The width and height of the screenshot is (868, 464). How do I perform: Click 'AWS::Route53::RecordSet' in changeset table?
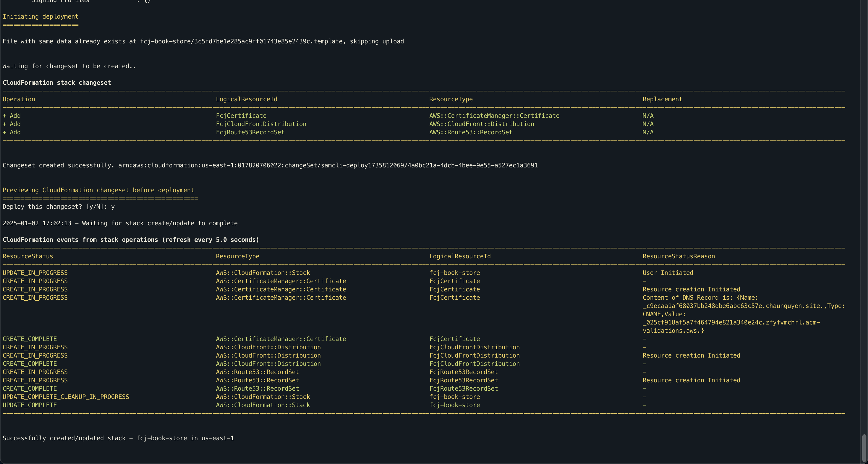click(471, 133)
